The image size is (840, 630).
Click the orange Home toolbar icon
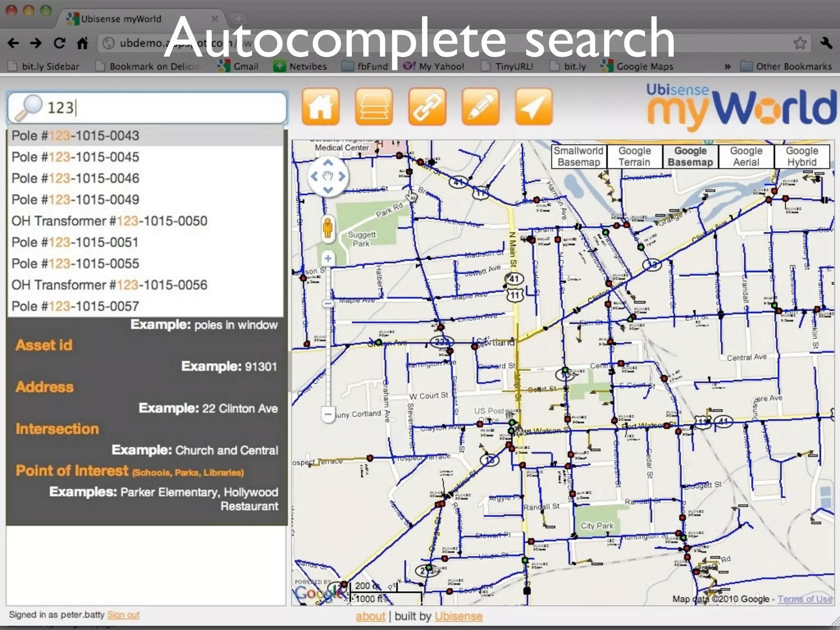point(321,107)
